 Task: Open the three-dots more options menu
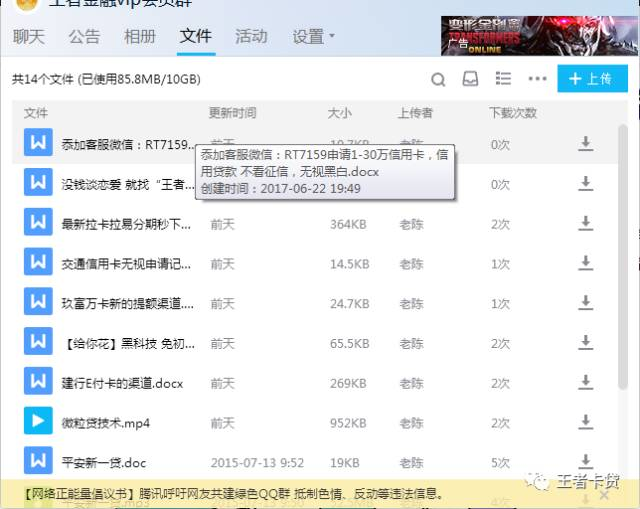pyautogui.click(x=537, y=78)
